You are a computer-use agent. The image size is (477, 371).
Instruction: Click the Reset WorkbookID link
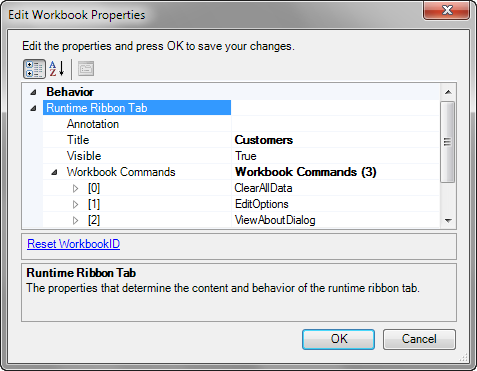74,244
